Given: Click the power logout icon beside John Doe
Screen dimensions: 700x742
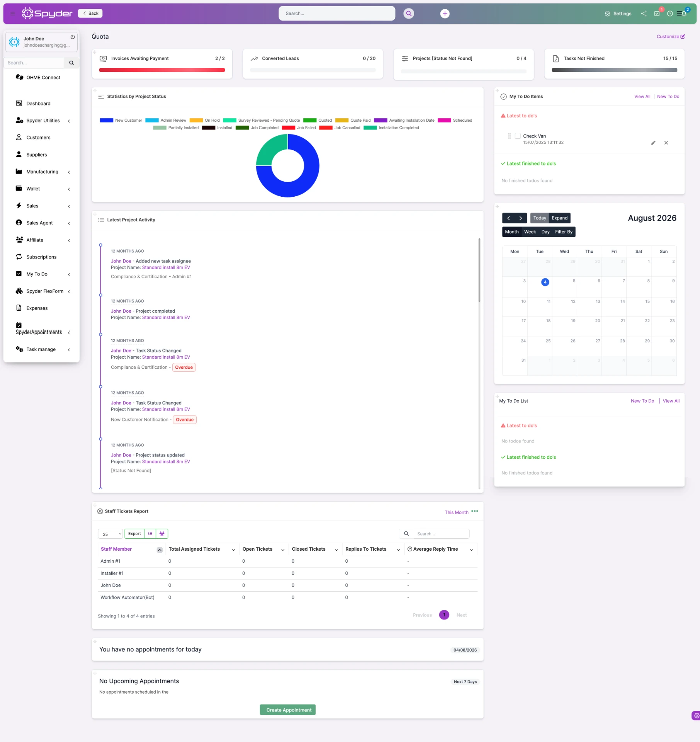Looking at the screenshot, I should click(x=73, y=37).
